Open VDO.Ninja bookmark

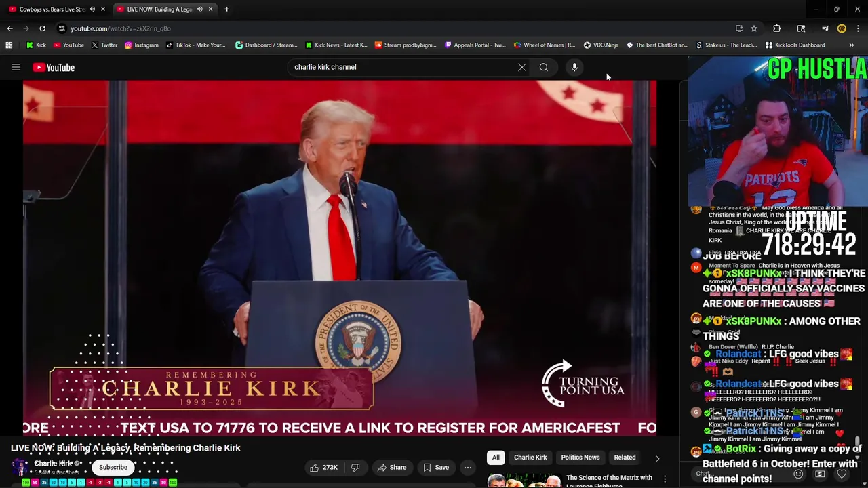tap(601, 45)
